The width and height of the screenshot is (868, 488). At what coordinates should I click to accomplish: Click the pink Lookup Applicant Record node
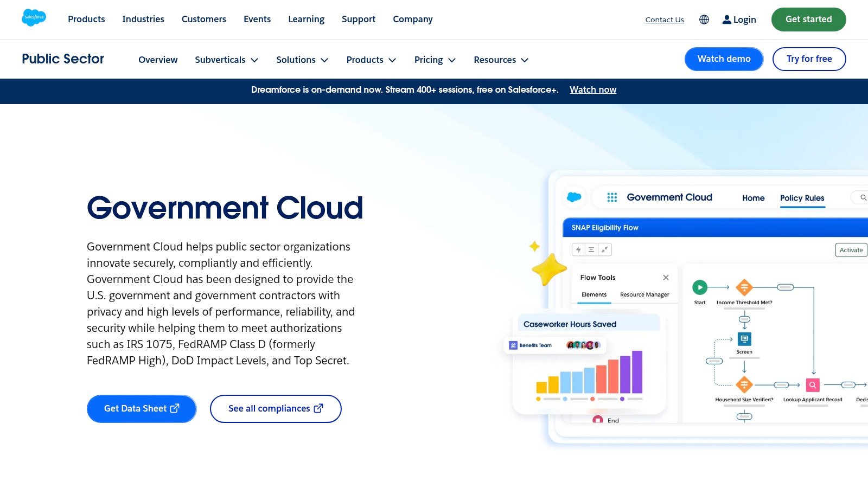pos(813,385)
